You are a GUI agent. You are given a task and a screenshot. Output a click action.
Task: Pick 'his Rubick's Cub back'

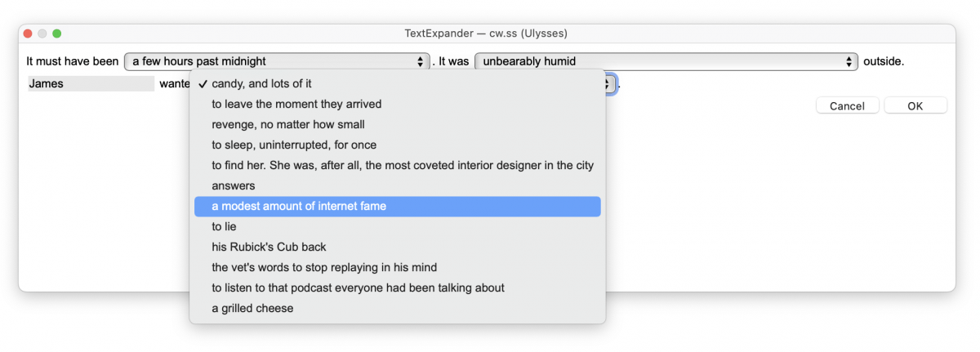pyautogui.click(x=397, y=247)
